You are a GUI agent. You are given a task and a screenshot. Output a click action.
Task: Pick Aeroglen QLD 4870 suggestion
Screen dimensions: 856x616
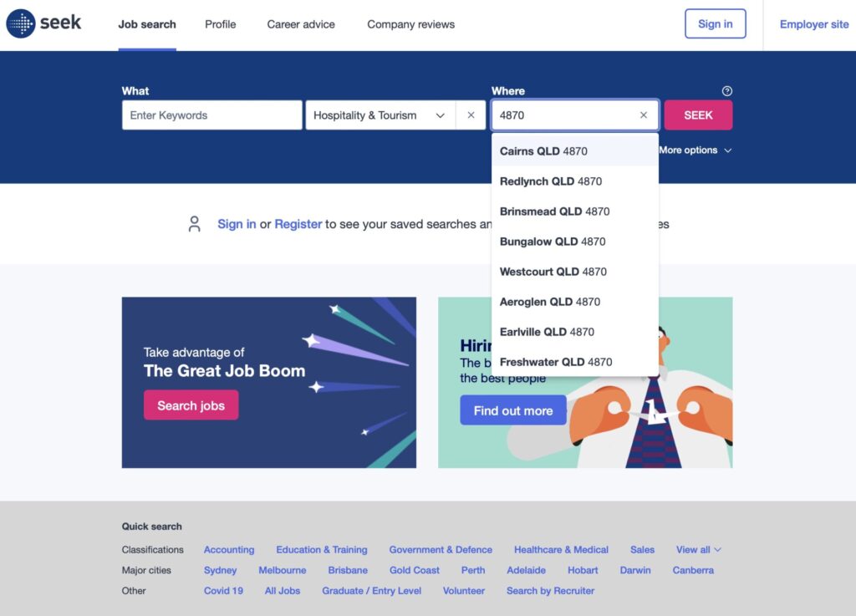tap(575, 302)
